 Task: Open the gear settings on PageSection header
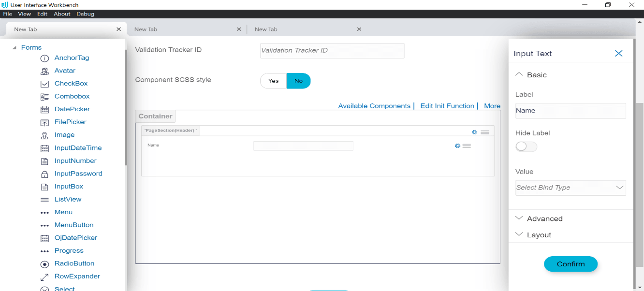[x=474, y=131]
